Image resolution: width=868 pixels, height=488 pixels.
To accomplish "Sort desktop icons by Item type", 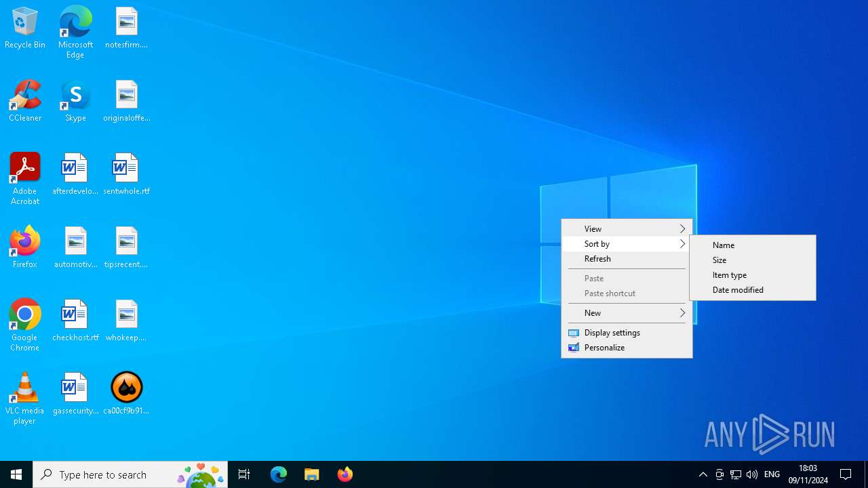I will point(753,275).
